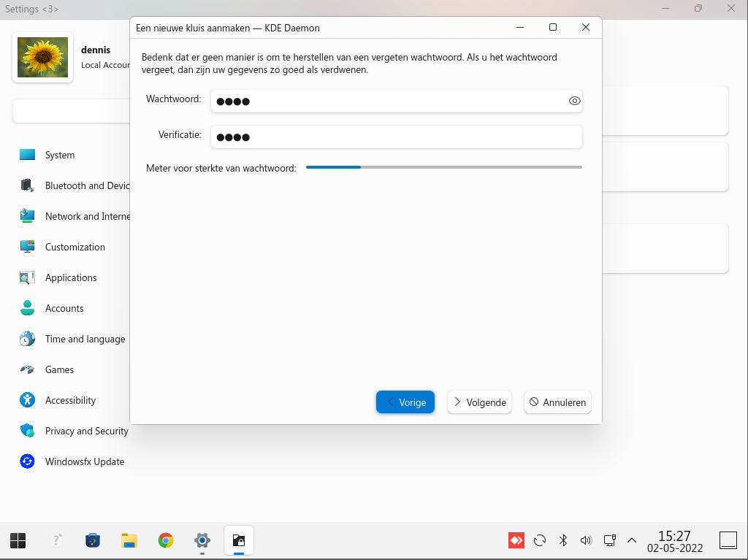Image resolution: width=748 pixels, height=560 pixels.
Task: Close the Settings <3> window
Action: (730, 8)
